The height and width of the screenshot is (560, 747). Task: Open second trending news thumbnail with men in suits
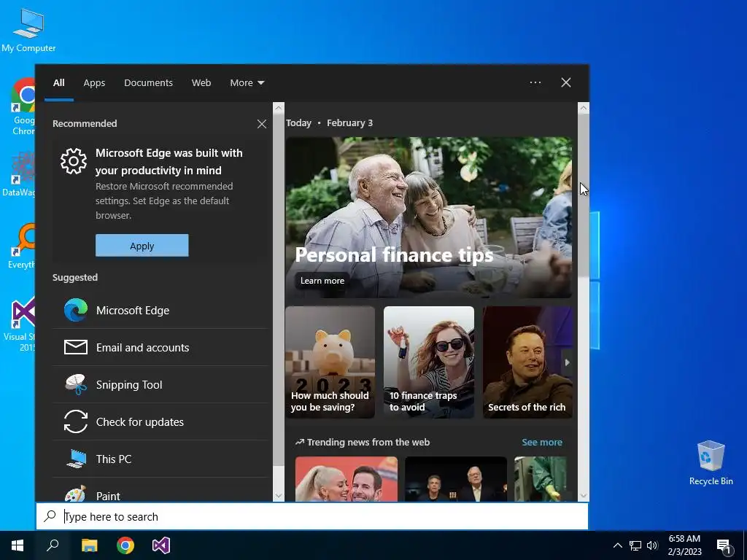pos(456,479)
